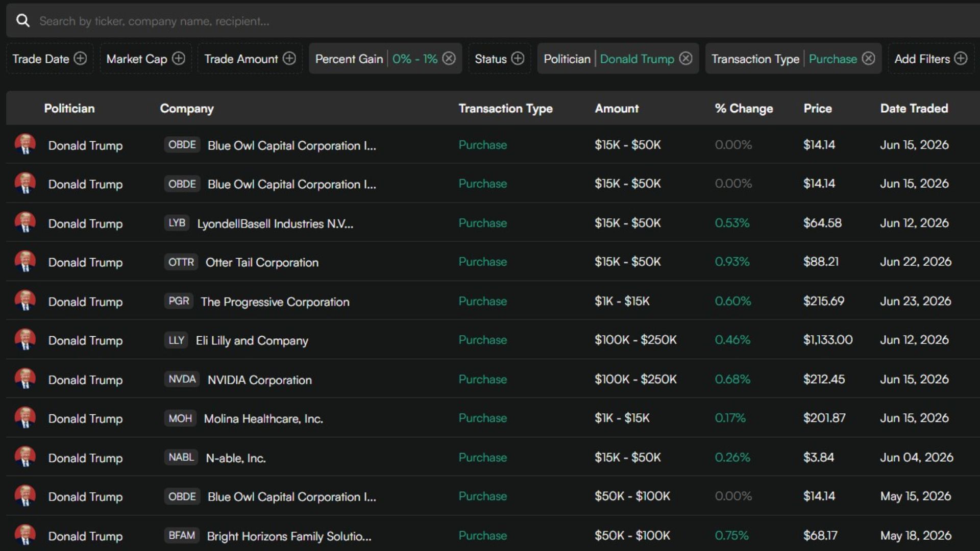
Task: Change the Transaction Type filter value
Action: coord(833,59)
